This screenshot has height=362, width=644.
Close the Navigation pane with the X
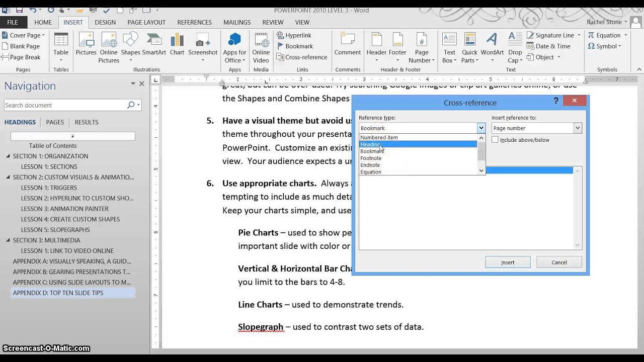[x=142, y=84]
